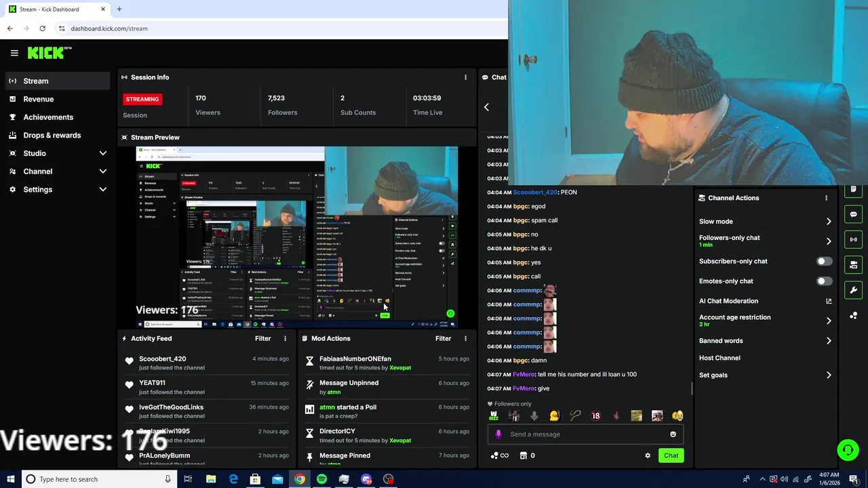Image resolution: width=868 pixels, height=488 pixels.
Task: Open Account age restriction chevron
Action: tap(829, 321)
